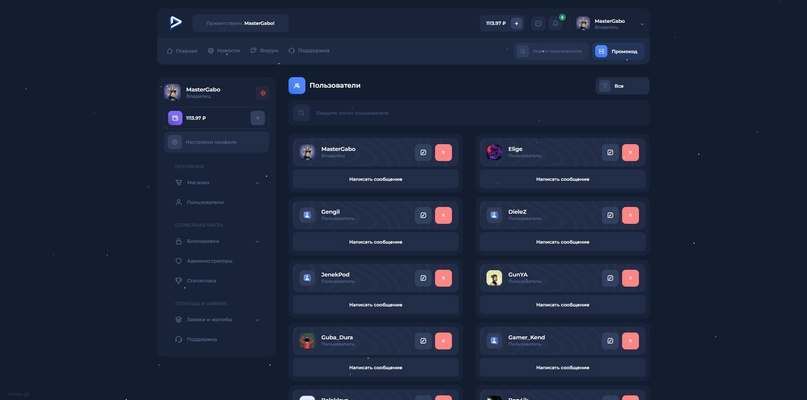Viewport: 807px width, 400px height.
Task: Click the plus button to top up balance
Action: pos(516,23)
